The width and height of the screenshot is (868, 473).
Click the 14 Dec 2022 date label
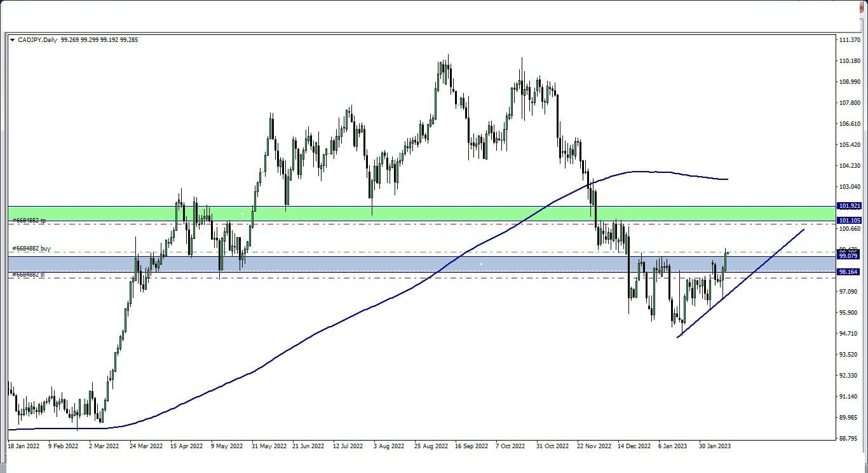634,446
